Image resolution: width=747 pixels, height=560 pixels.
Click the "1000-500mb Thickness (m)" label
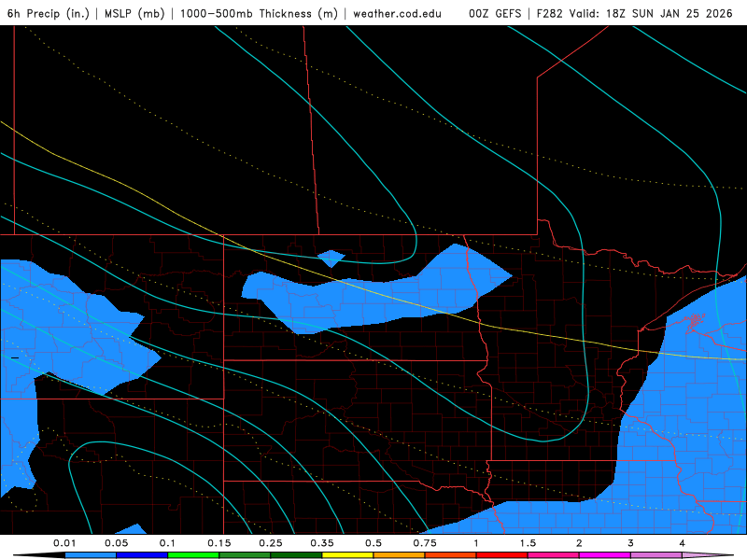pyautogui.click(x=259, y=13)
